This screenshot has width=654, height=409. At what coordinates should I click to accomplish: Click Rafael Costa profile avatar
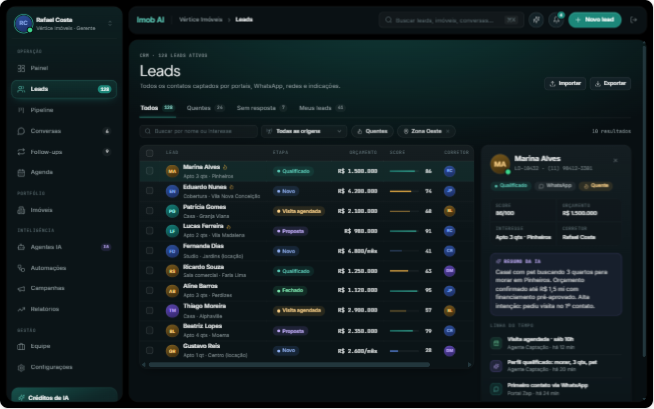click(x=23, y=23)
